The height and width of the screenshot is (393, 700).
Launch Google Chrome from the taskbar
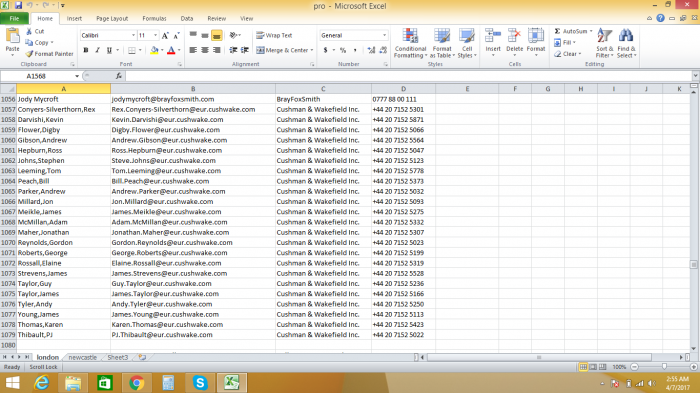137,383
